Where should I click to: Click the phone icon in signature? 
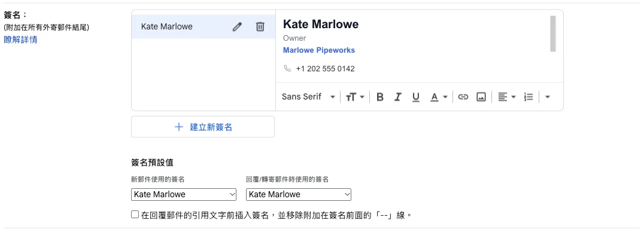(287, 68)
